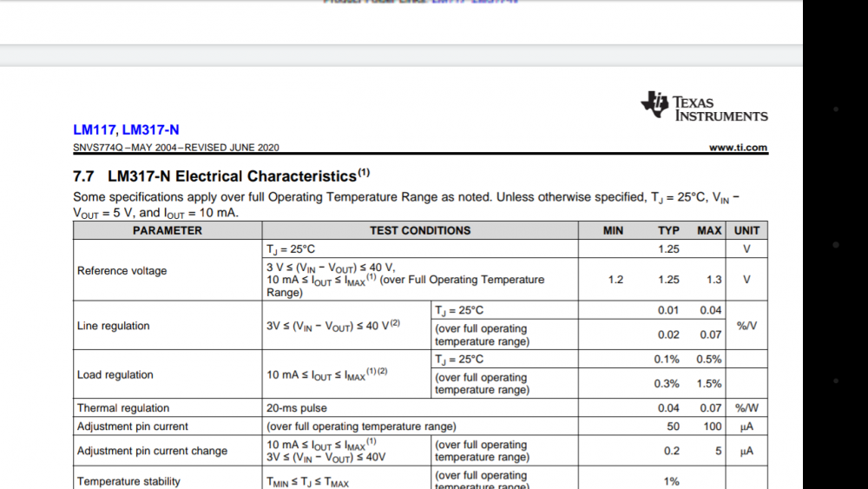
Task: Click the paragraph starting 'Some specifications apply over full'
Action: [x=405, y=205]
